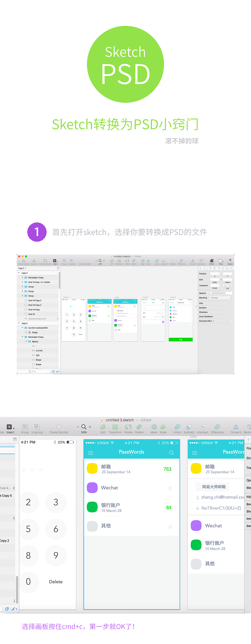Click hamburger menu in centered PassWords artboard
The image size is (251, 644).
point(91,453)
